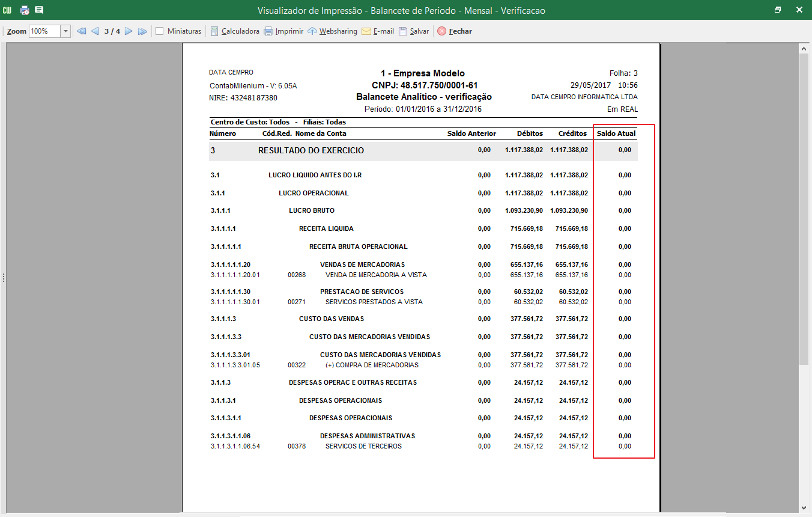Jump to the last page
This screenshot has height=517, width=812.
142,31
